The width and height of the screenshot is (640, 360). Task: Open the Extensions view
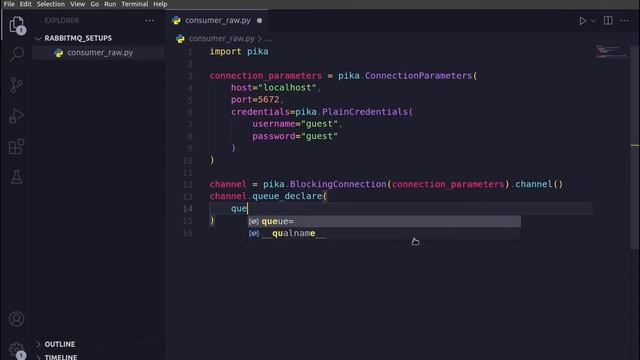16,147
